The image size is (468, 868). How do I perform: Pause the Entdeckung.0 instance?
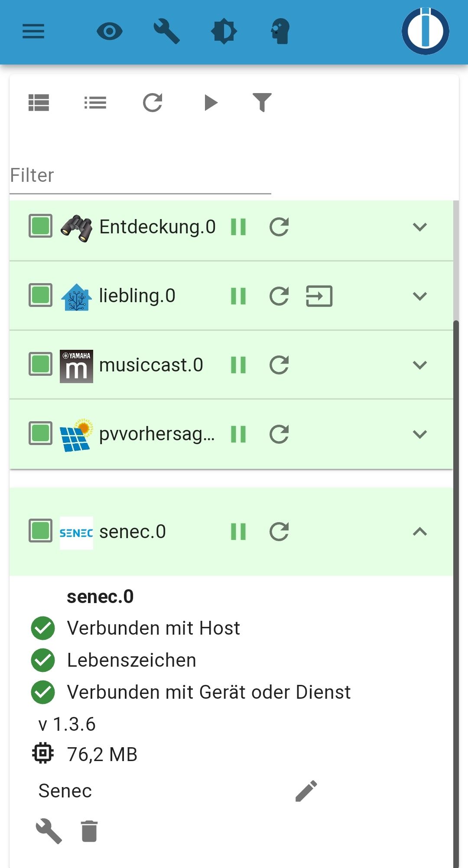click(x=238, y=227)
